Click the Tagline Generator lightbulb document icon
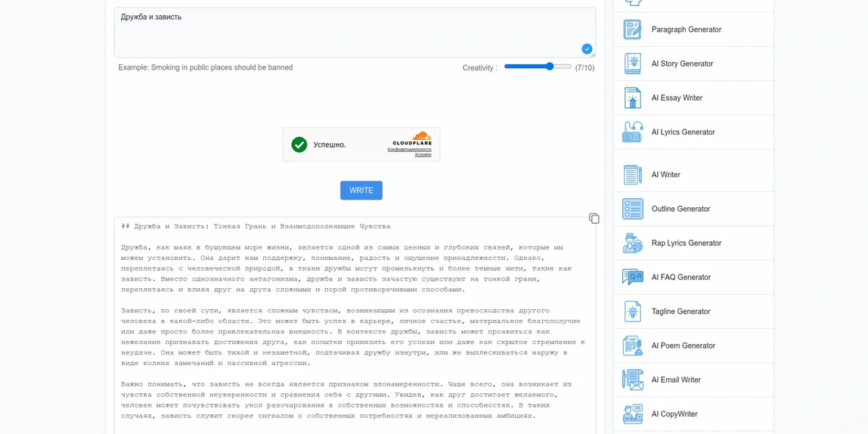The width and height of the screenshot is (868, 434). (632, 312)
